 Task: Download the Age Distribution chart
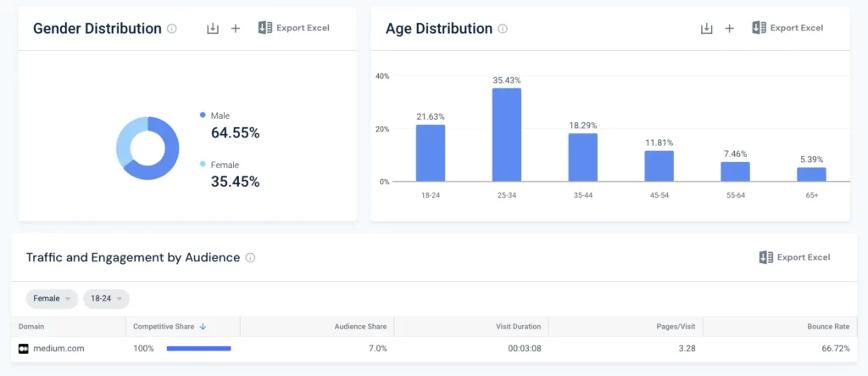(706, 29)
